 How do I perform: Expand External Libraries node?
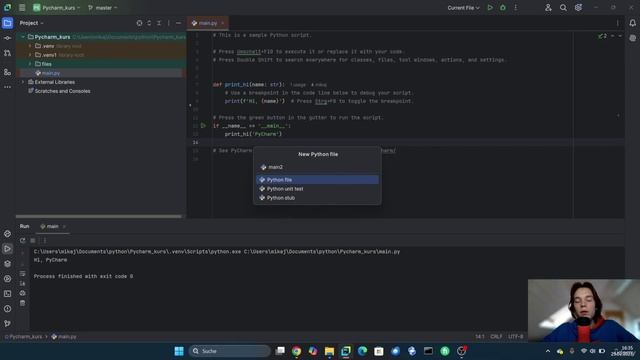pyautogui.click(x=23, y=82)
